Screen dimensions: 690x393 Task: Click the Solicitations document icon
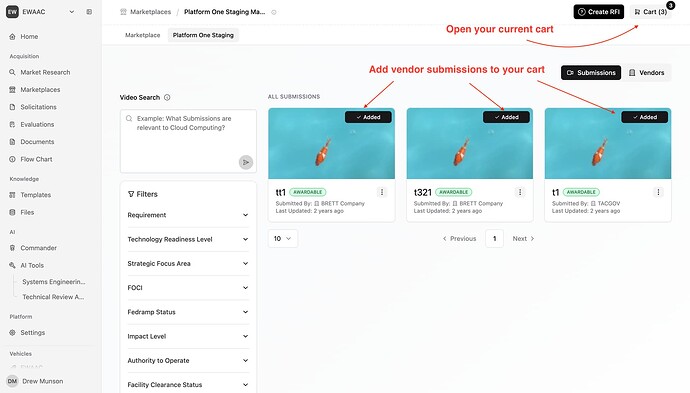12,107
